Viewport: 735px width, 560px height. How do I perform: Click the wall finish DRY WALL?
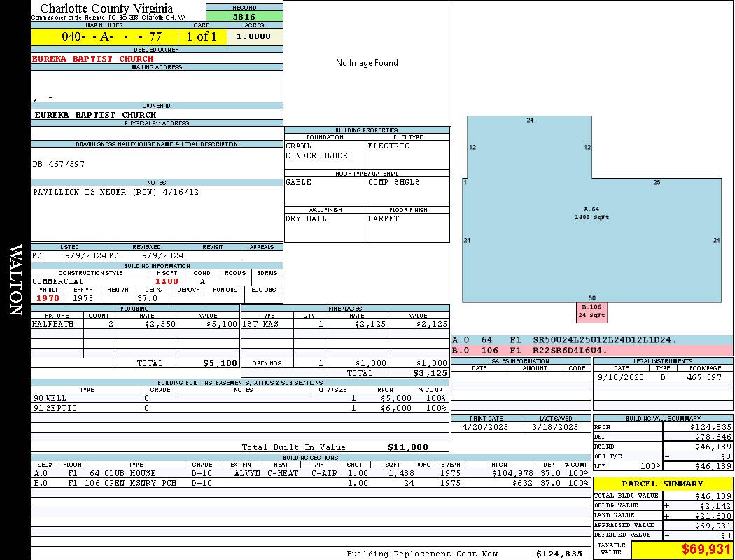pyautogui.click(x=306, y=218)
